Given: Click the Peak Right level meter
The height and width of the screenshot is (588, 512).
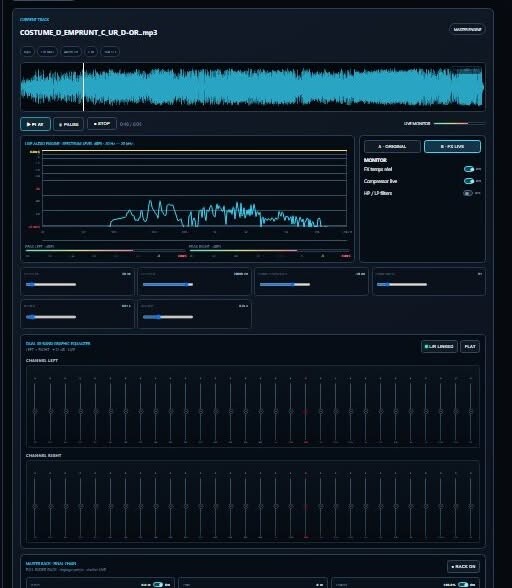Looking at the screenshot, I should pyautogui.click(x=269, y=250).
